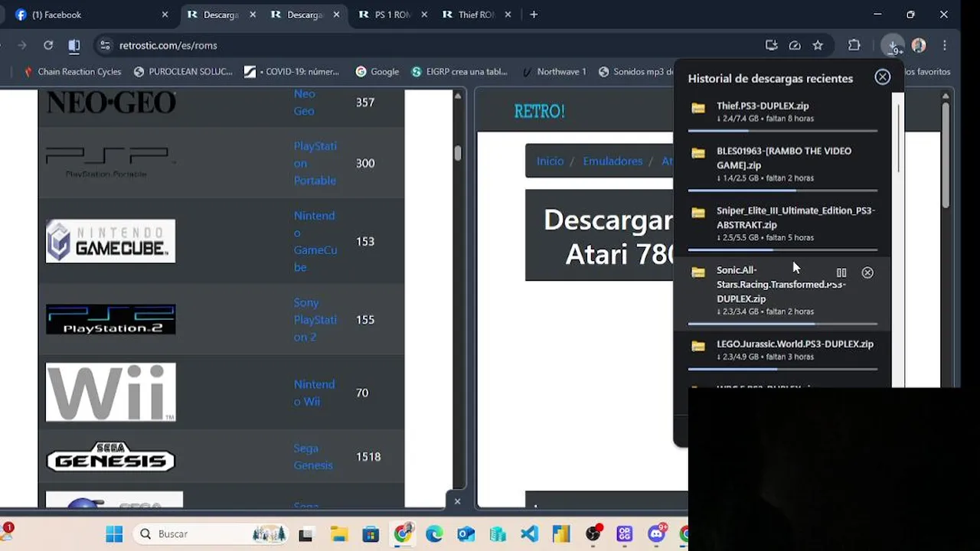Open the Chain Reaction Cycles bookmark
The height and width of the screenshot is (551, 980).
click(x=72, y=71)
